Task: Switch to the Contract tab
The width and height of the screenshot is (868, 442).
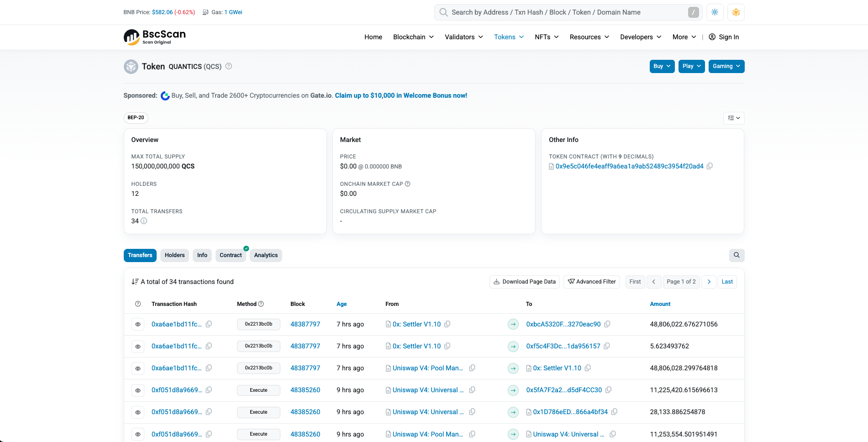Action: tap(231, 255)
